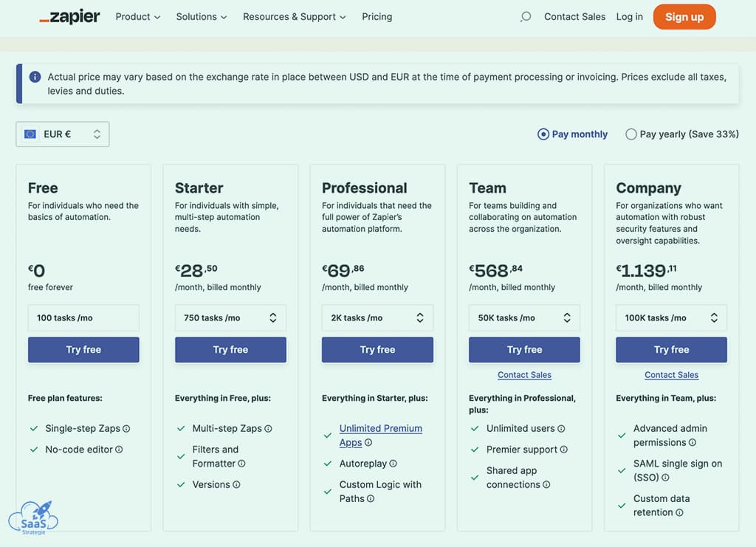Open Starter 750 tasks /mo dropdown
The height and width of the screenshot is (547, 756).
[x=230, y=317]
